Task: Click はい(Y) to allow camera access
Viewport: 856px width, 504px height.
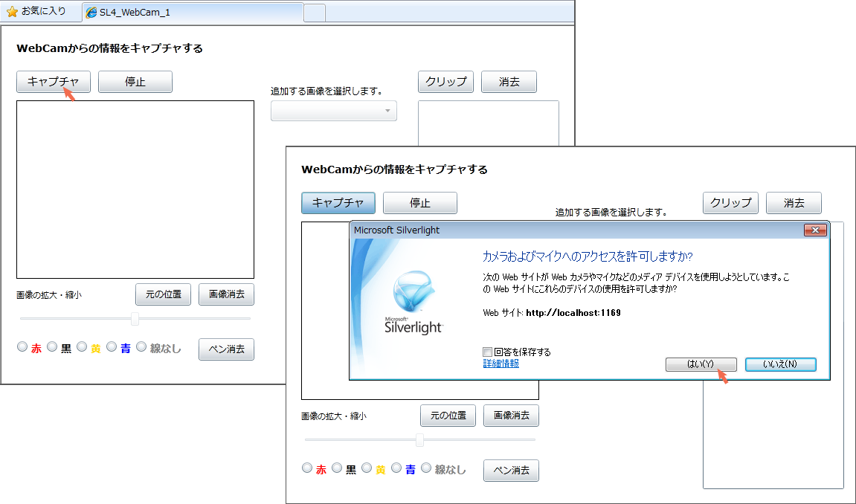Action: [701, 364]
